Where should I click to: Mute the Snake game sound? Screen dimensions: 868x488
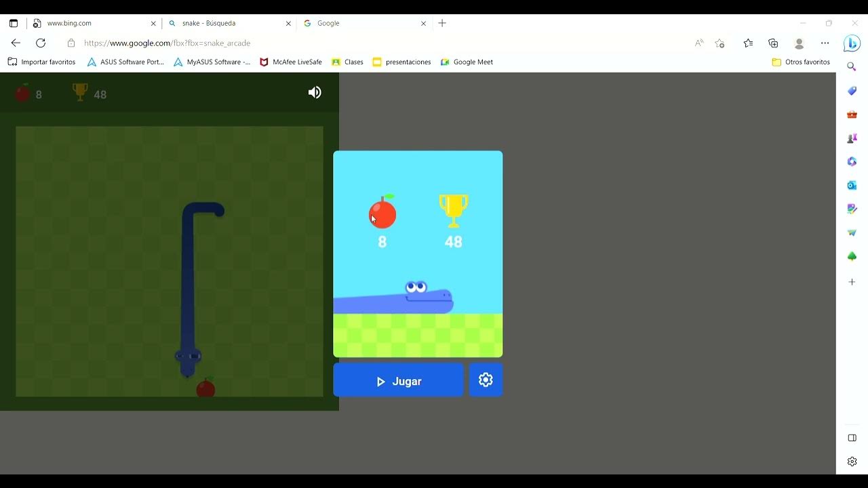[x=315, y=93]
